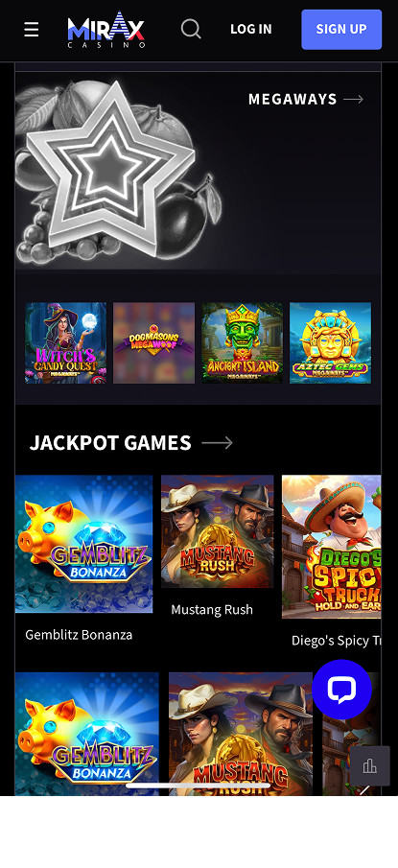The height and width of the screenshot is (868, 398).
Task: Open the JACKPOT GAMES section heading
Action: point(110,442)
